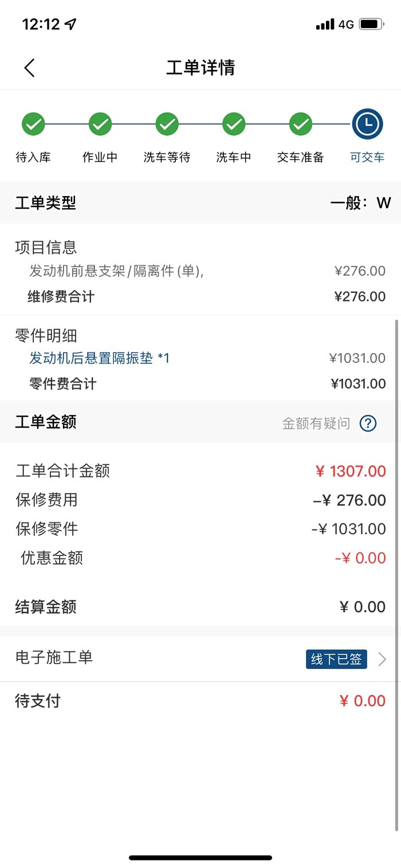Screen dimensions: 401x868
Task: Select the 可交车 step label
Action: click(x=367, y=157)
